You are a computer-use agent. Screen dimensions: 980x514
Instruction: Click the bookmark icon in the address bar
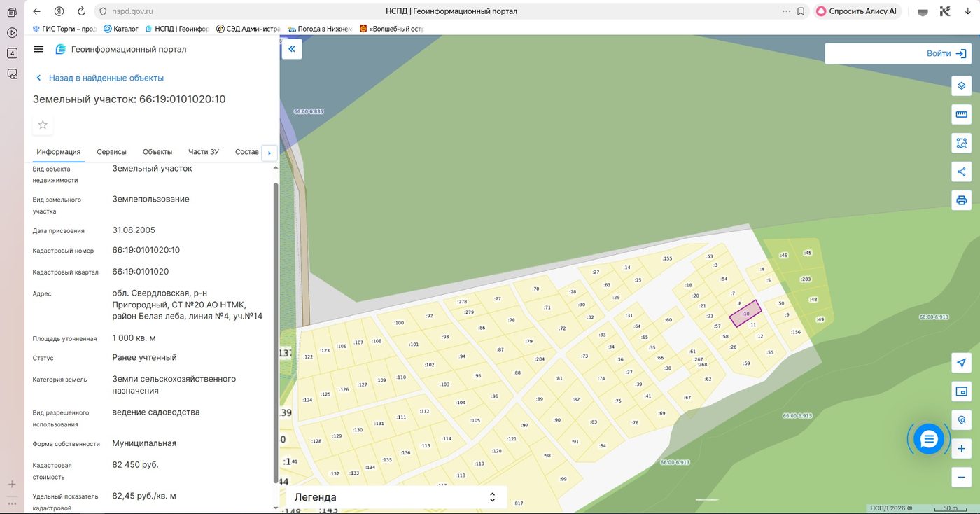pos(801,11)
